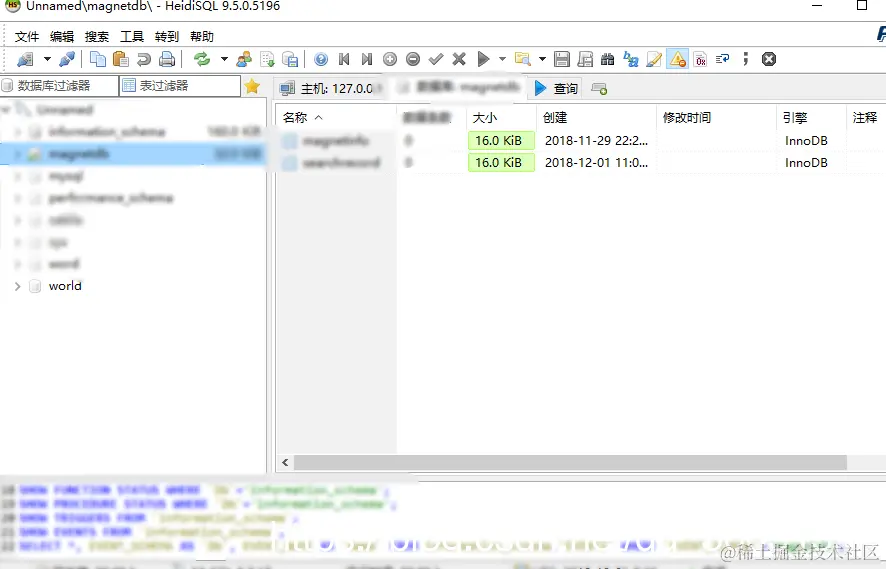The height and width of the screenshot is (569, 886).
Task: Click the Export database as SQL icon
Action: point(290,59)
